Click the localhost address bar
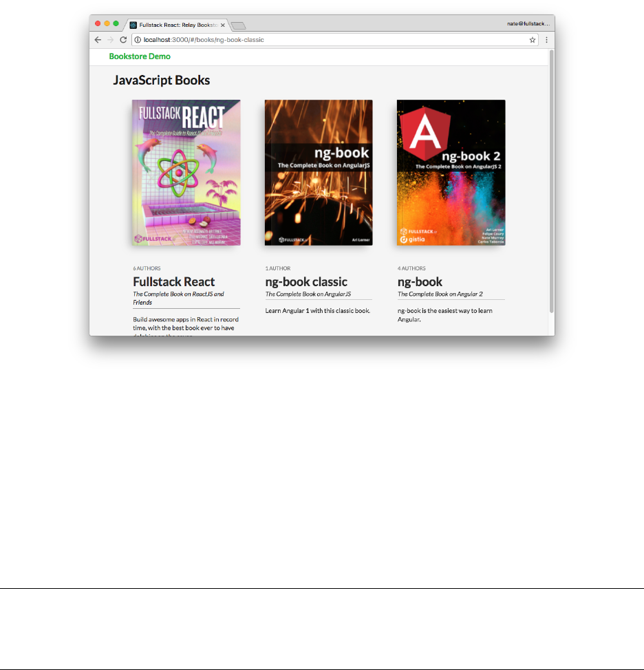 pos(335,40)
